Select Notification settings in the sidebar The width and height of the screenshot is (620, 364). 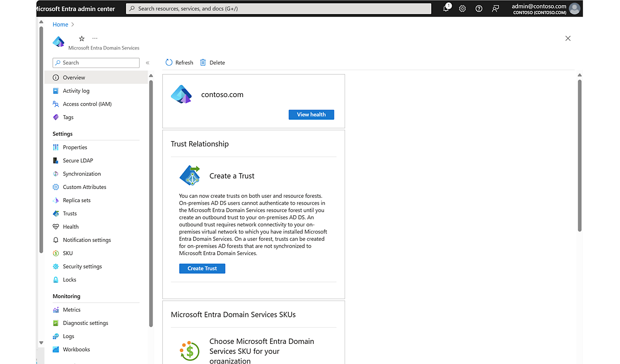(87, 240)
